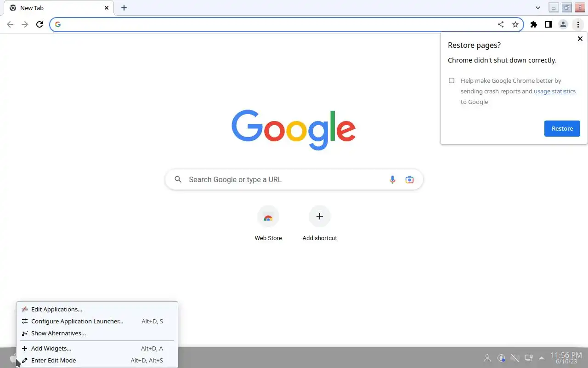Open the Chrome profile avatar
The height and width of the screenshot is (368, 588).
click(x=563, y=24)
